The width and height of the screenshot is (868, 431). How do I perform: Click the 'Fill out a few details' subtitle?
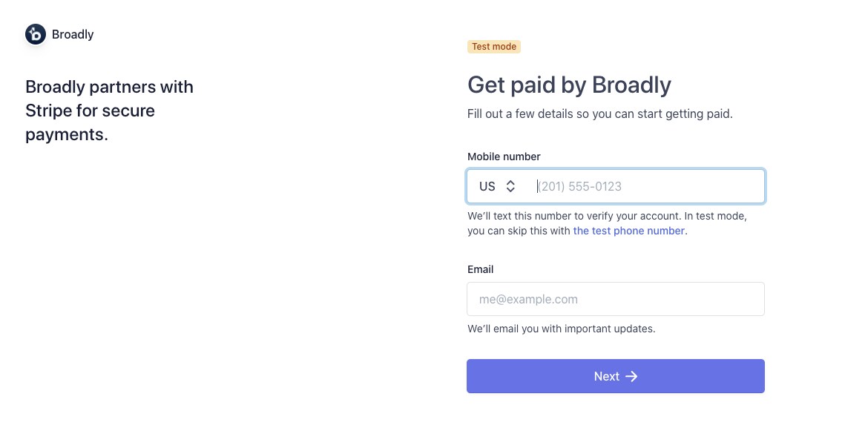coord(599,114)
